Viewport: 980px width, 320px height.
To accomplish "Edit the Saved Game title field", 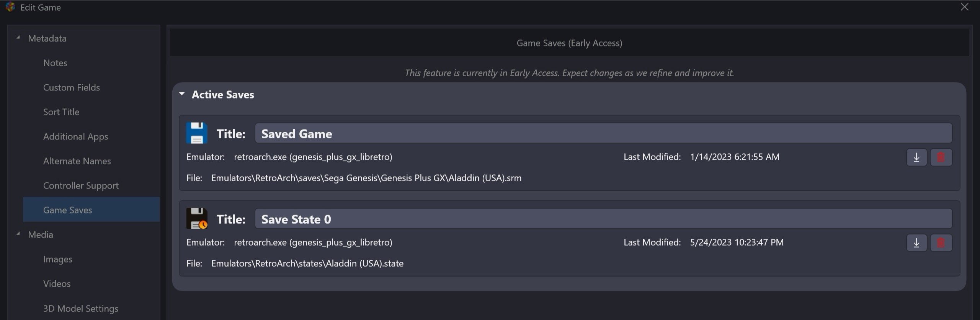I will point(603,133).
